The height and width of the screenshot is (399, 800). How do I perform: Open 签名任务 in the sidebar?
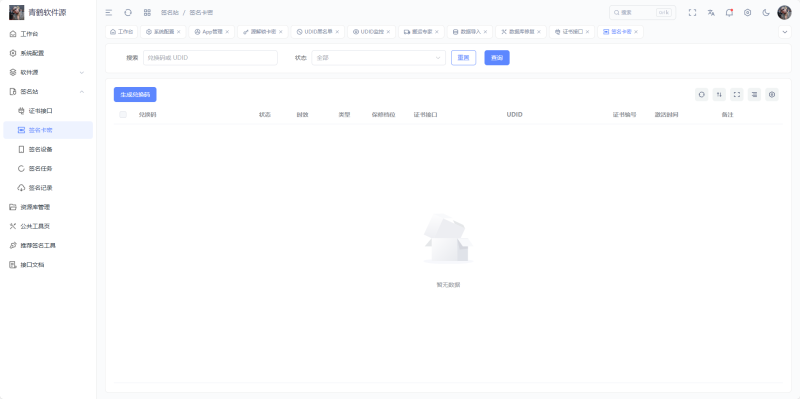tap(48, 168)
